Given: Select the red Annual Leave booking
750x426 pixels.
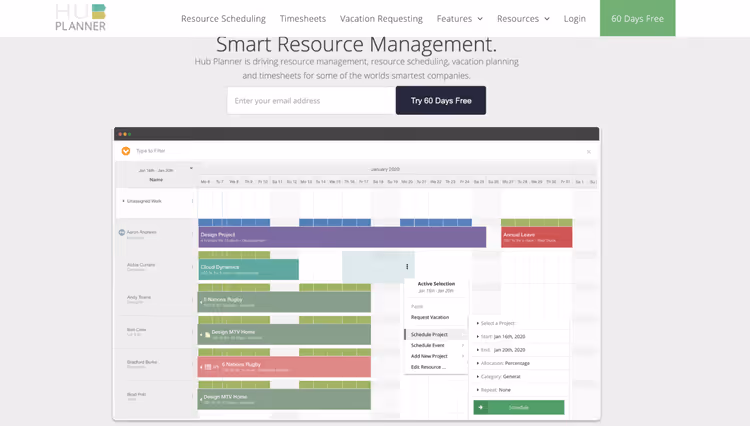Looking at the screenshot, I should pos(537,237).
